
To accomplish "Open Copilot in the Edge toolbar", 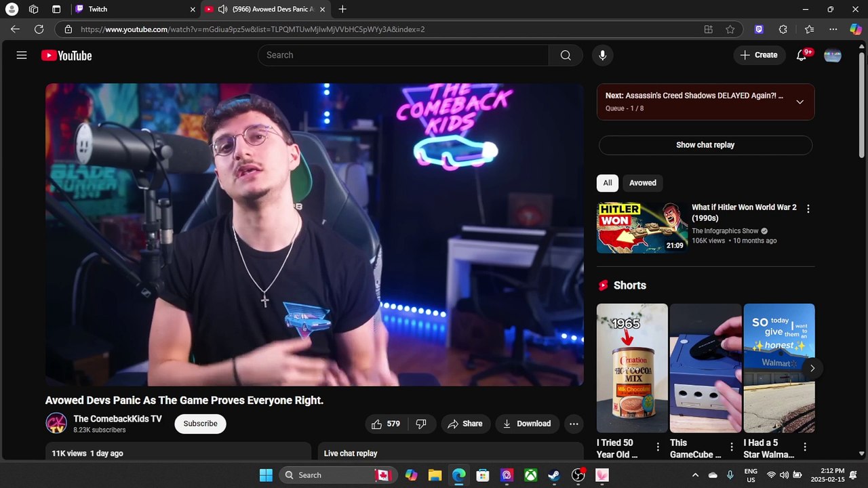I will tap(856, 29).
